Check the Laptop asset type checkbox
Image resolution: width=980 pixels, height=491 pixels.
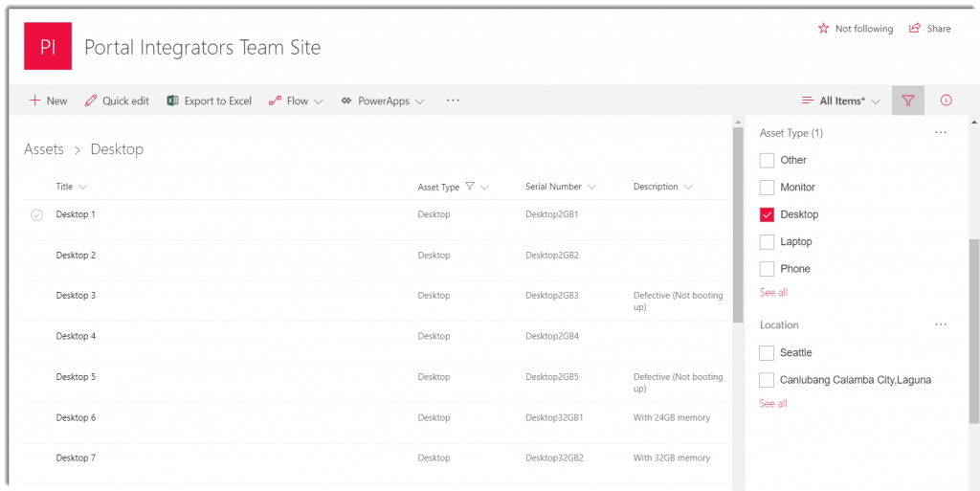[x=767, y=242]
